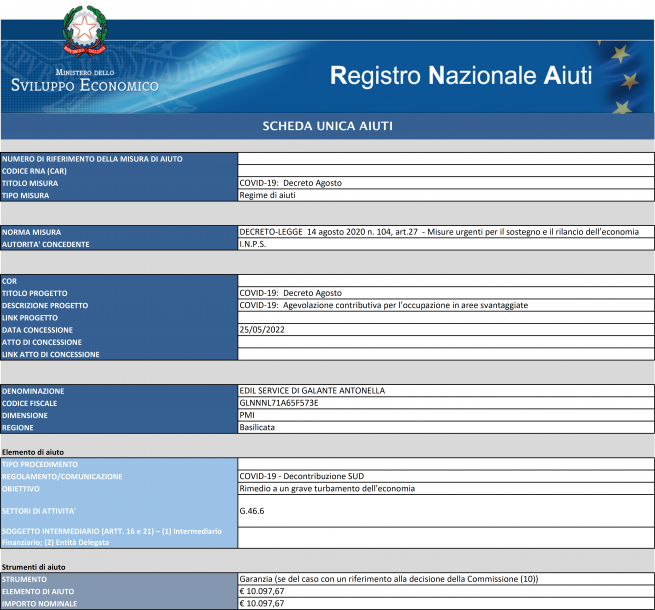Viewport: 655px width, 610px height.
Task: Click 'Garanzia (se del caso con un riferimento...' value
Action: point(389,579)
